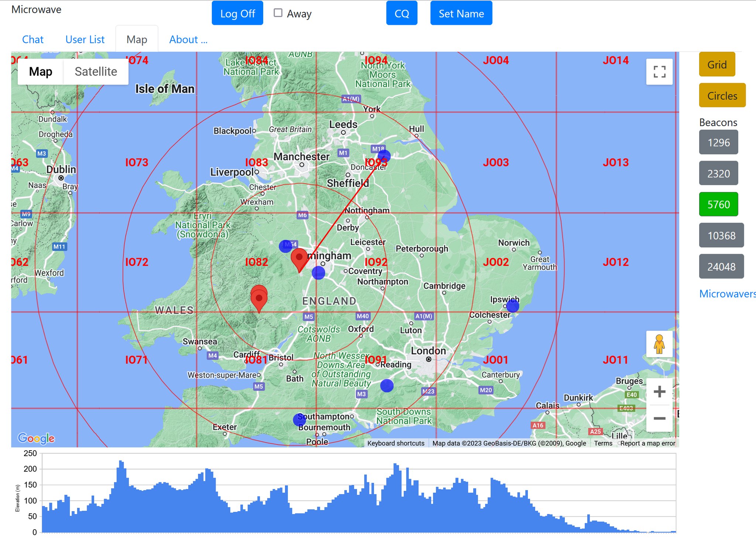This screenshot has width=756, height=547.
Task: Click the CQ button
Action: point(402,13)
